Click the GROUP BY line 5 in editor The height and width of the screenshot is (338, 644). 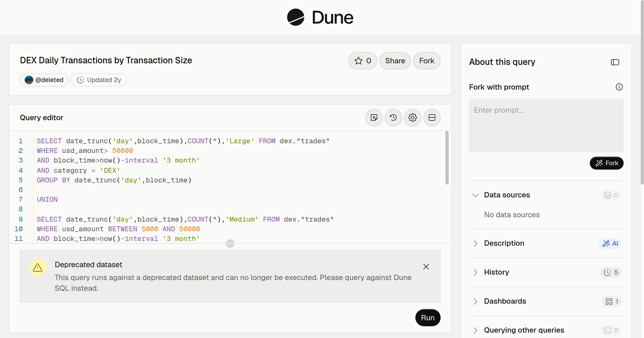click(x=114, y=180)
